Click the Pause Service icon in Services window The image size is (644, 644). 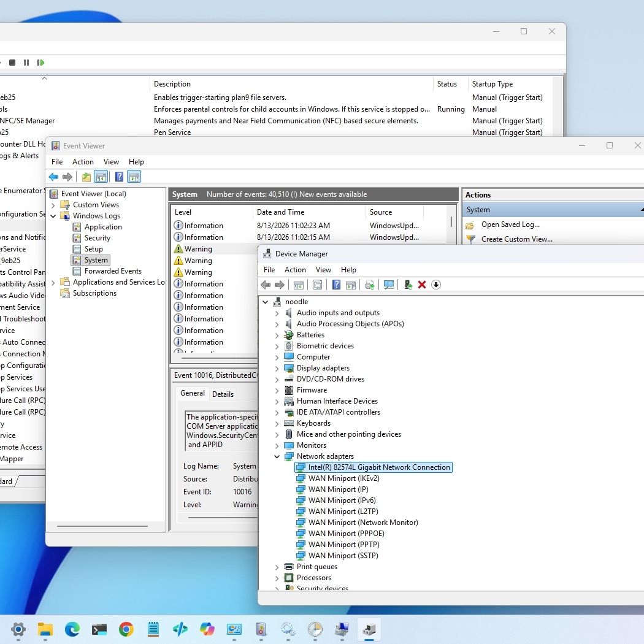pyautogui.click(x=26, y=63)
